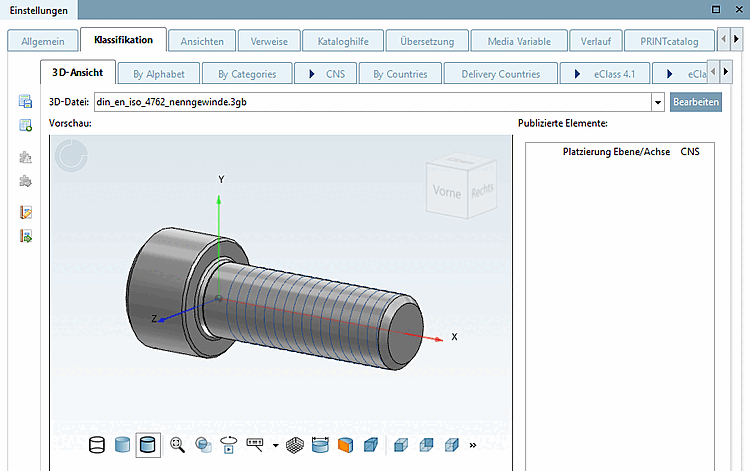The image size is (750, 471).
Task: Click the edit notebook icon in left sidebar
Action: 26,213
